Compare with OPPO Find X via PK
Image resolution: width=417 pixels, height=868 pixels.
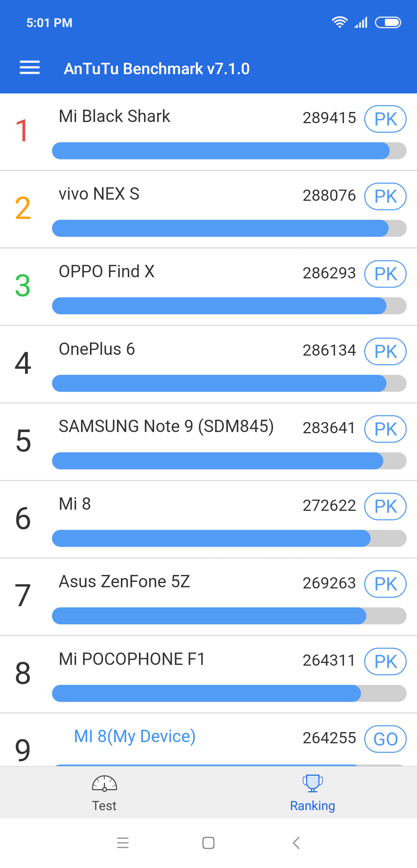(x=385, y=274)
